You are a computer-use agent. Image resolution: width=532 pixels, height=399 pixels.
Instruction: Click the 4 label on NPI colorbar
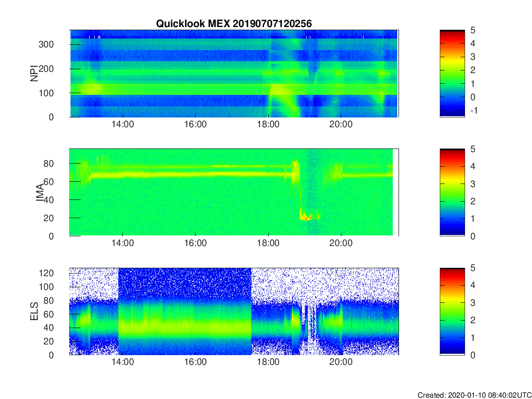point(473,44)
